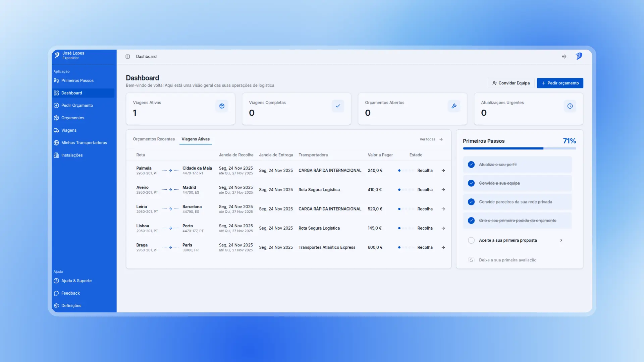Switch to the Orçamentos Recentes tab

coord(154,139)
